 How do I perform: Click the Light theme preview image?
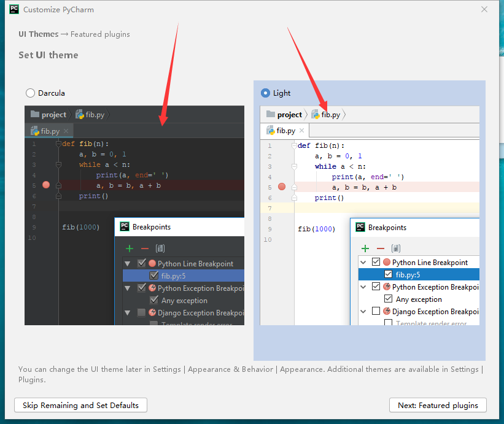point(370,215)
